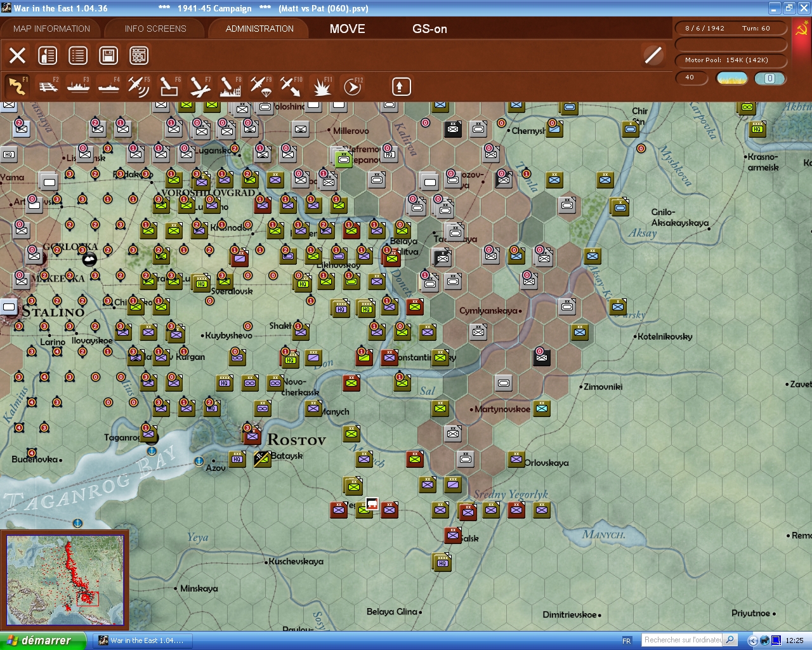Screen dimensions: 812x650
Task: Click the Dimitrievskoe town label
Action: click(x=570, y=614)
